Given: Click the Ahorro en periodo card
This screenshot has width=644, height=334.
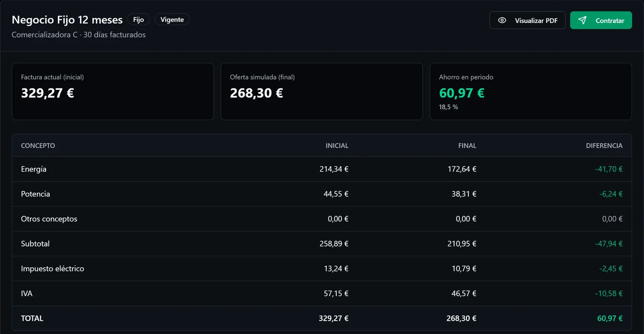Looking at the screenshot, I should coord(531,92).
